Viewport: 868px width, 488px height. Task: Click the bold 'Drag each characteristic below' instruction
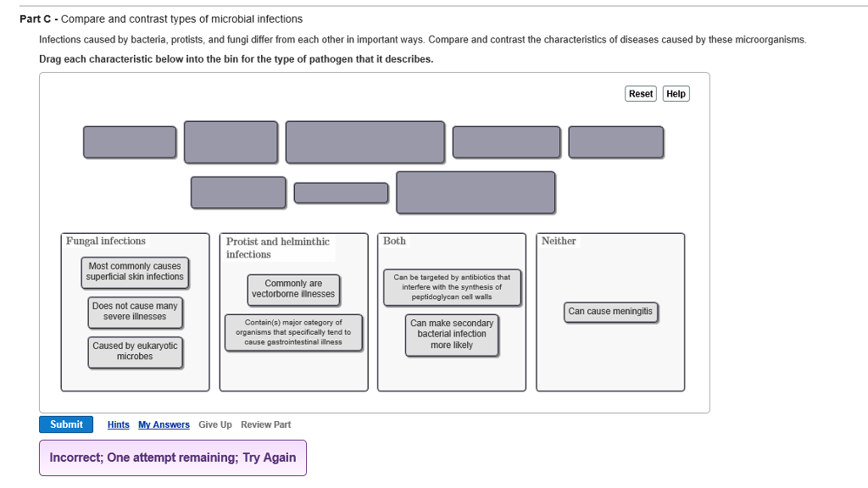236,59
